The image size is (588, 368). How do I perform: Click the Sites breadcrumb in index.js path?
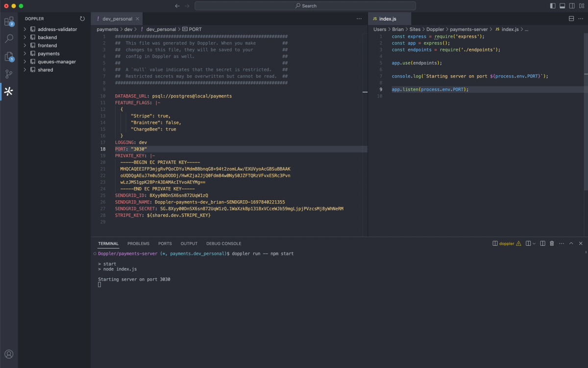415,29
